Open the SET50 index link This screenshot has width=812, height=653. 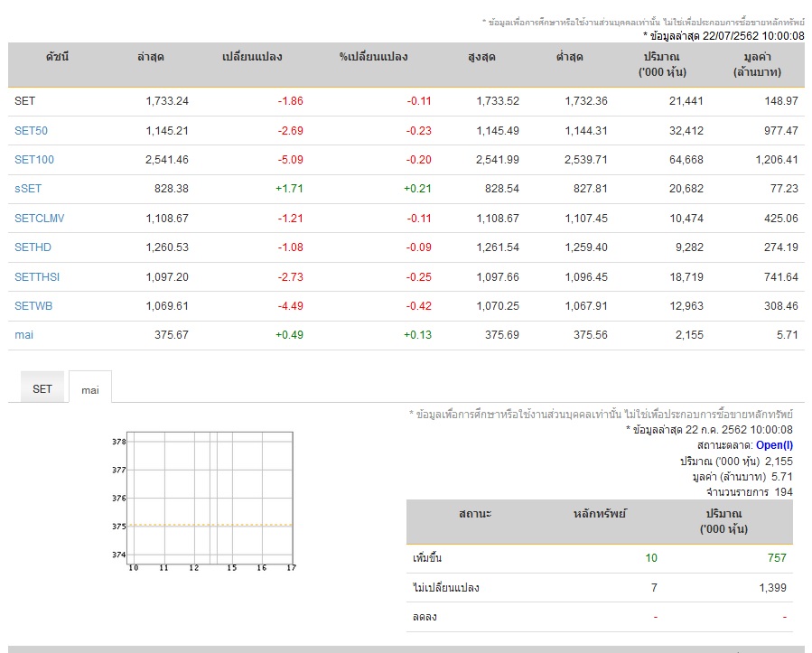pos(31,131)
